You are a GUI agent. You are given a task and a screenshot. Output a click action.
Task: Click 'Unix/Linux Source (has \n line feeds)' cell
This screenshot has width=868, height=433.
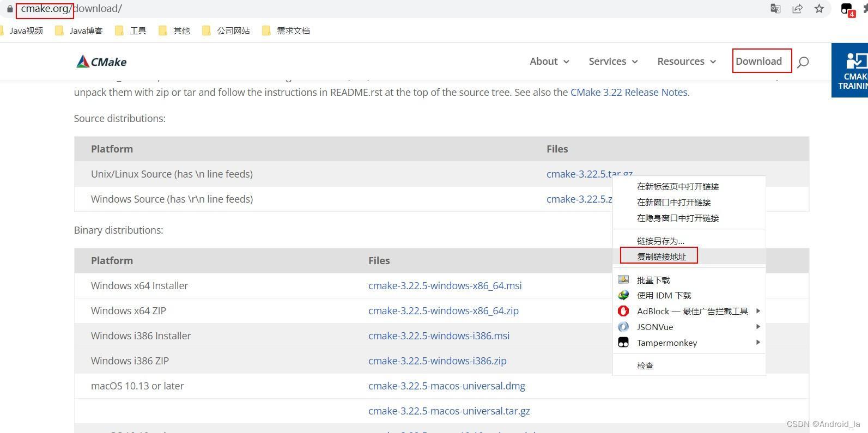(172, 174)
